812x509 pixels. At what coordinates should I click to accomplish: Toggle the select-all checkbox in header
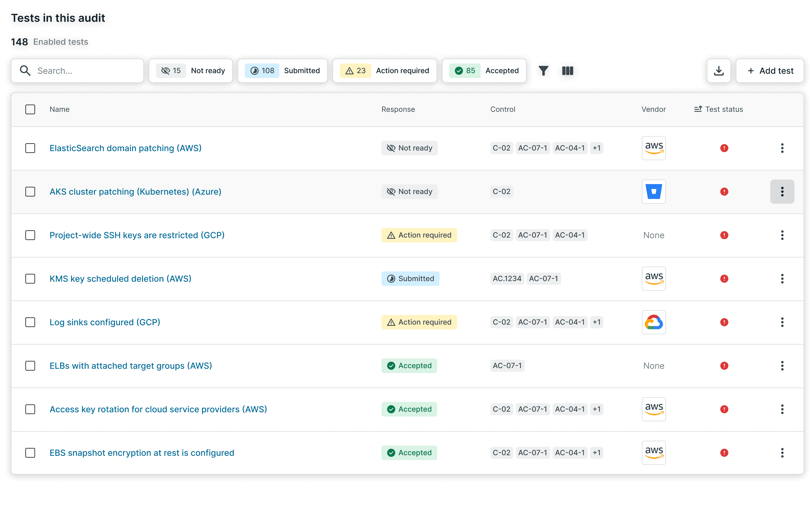click(x=30, y=109)
